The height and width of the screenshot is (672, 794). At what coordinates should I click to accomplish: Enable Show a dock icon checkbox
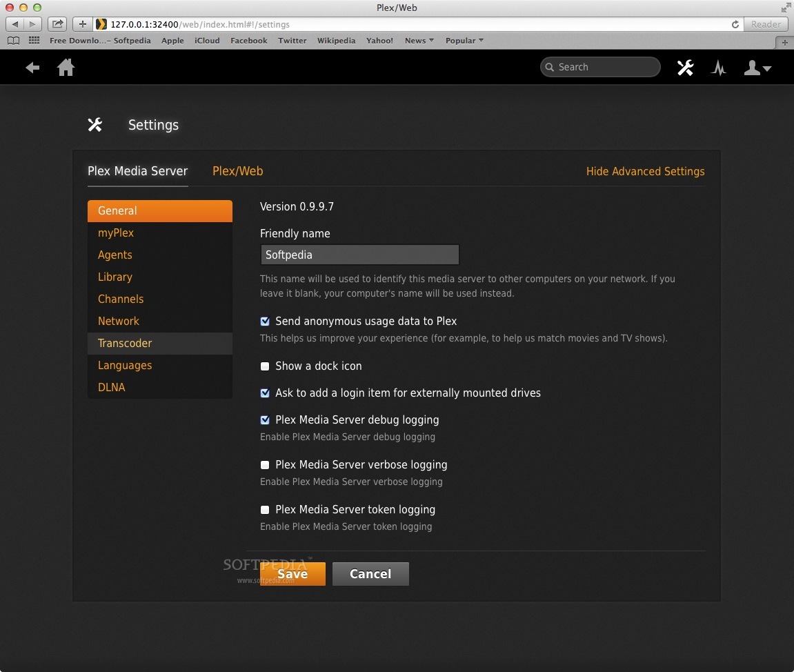265,366
